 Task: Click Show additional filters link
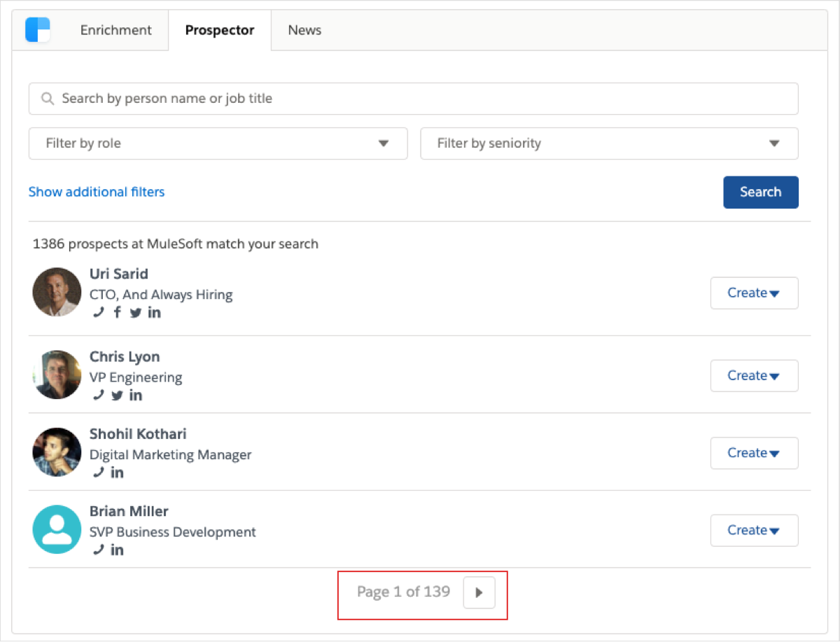point(97,192)
